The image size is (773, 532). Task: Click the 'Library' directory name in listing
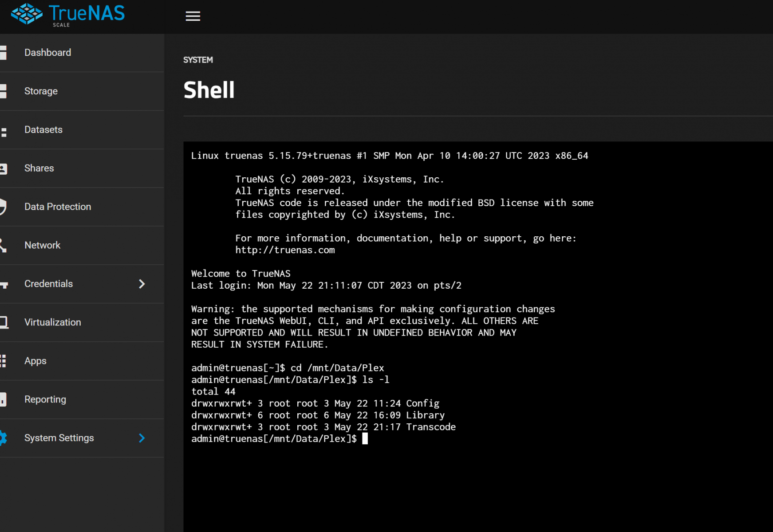426,415
